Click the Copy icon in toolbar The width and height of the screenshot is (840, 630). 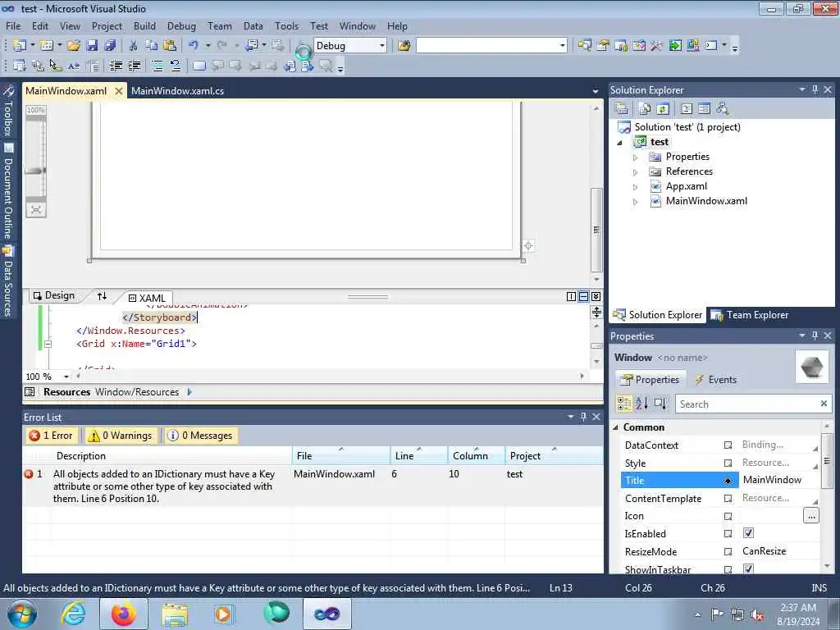(x=151, y=46)
